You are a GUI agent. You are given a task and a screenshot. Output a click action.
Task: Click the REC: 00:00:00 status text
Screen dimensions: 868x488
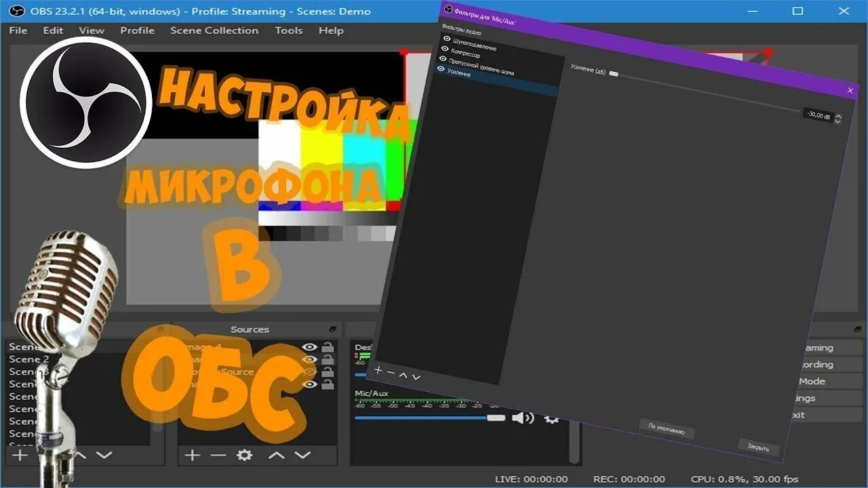[x=629, y=479]
